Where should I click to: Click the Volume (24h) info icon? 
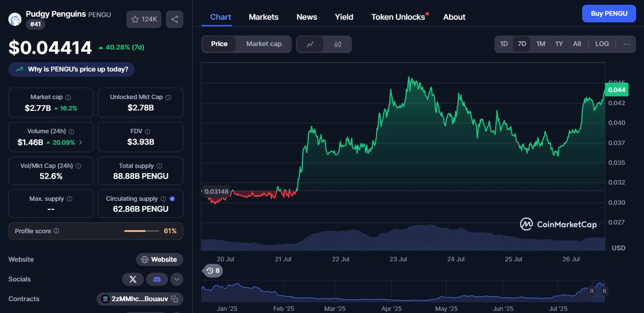coord(71,131)
